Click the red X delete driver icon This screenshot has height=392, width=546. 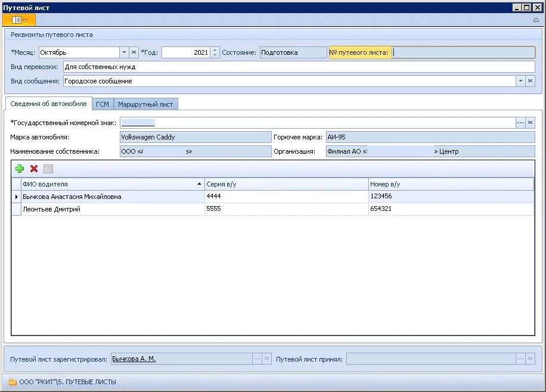coord(34,169)
